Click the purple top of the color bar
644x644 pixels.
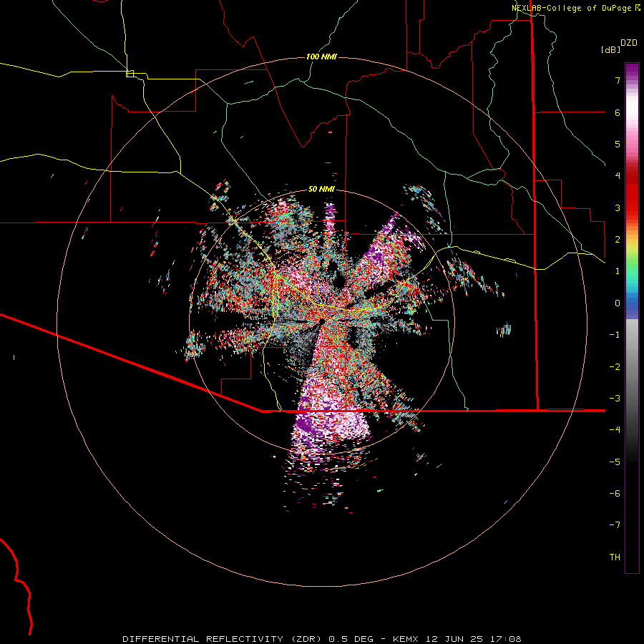[x=632, y=70]
